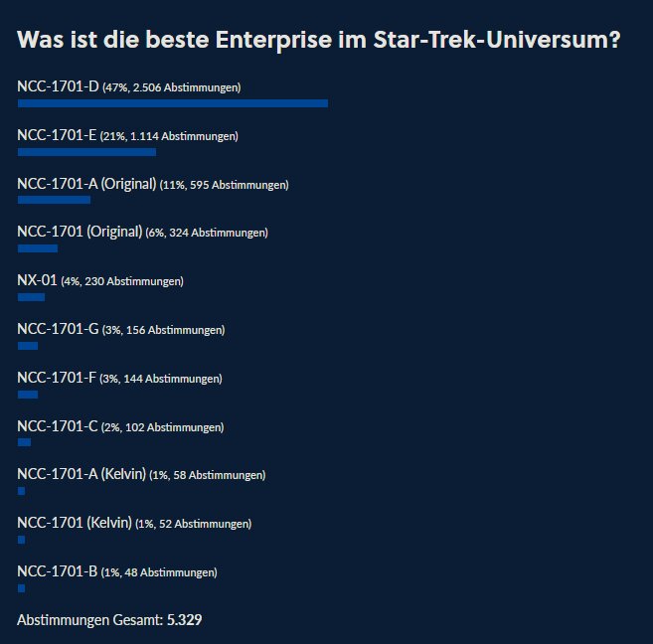
Task: Click the NX-01 result bar
Action: click(x=31, y=297)
